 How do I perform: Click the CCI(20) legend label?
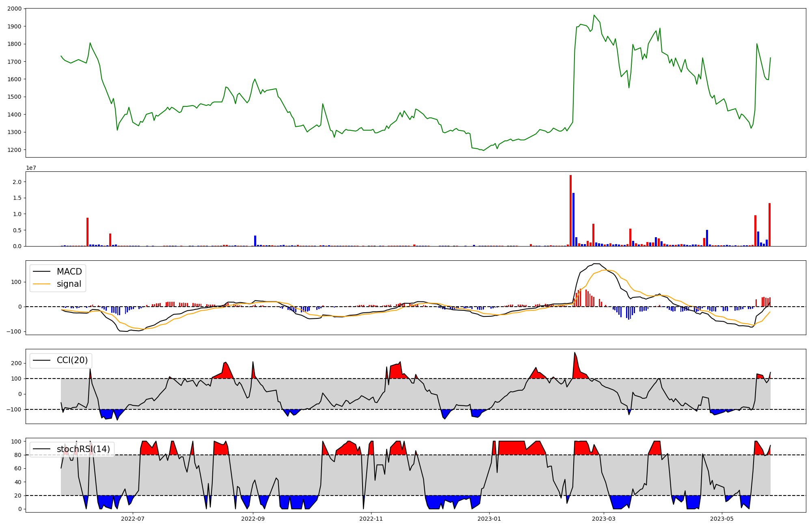tap(72, 360)
